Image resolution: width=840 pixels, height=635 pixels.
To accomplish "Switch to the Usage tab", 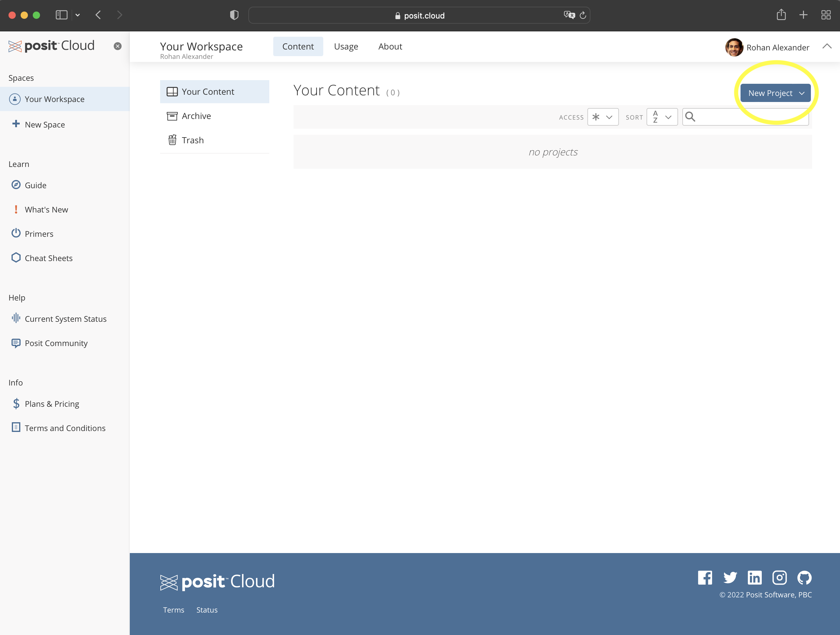I will pos(346,46).
